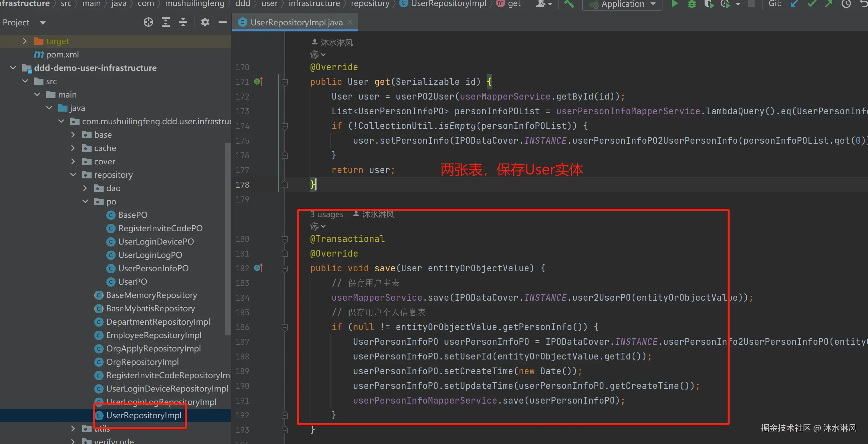
Task: Open UserPersonInfoPO class in tree
Action: [153, 269]
